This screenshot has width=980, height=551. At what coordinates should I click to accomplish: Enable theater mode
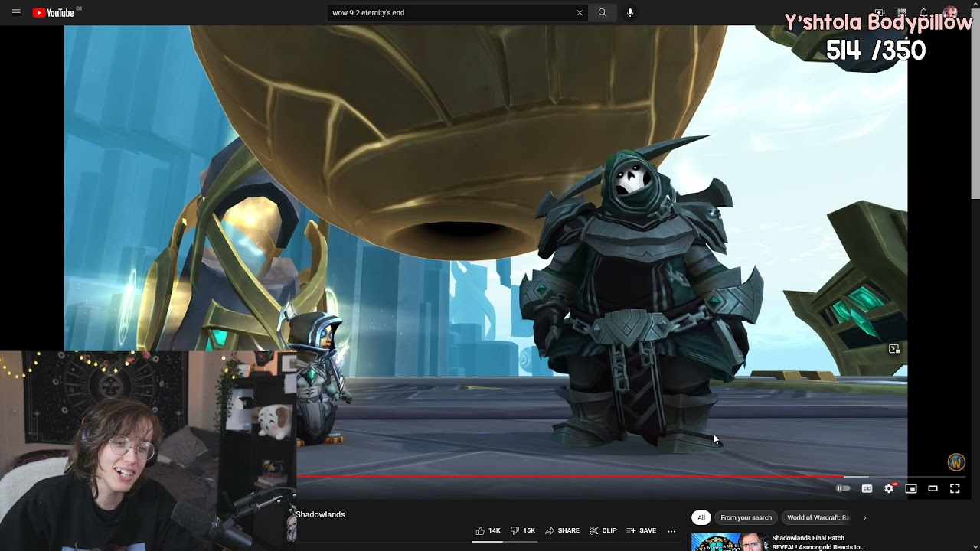pos(933,488)
